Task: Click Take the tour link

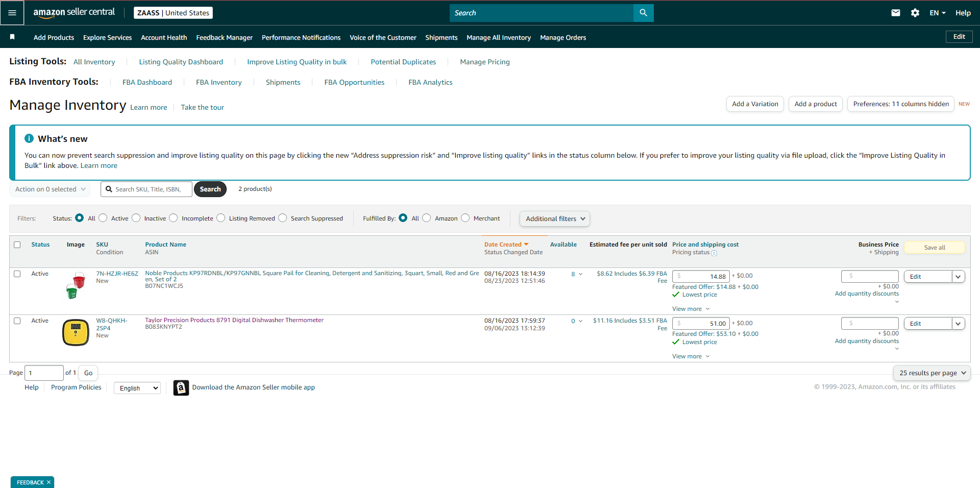Action: [x=202, y=107]
